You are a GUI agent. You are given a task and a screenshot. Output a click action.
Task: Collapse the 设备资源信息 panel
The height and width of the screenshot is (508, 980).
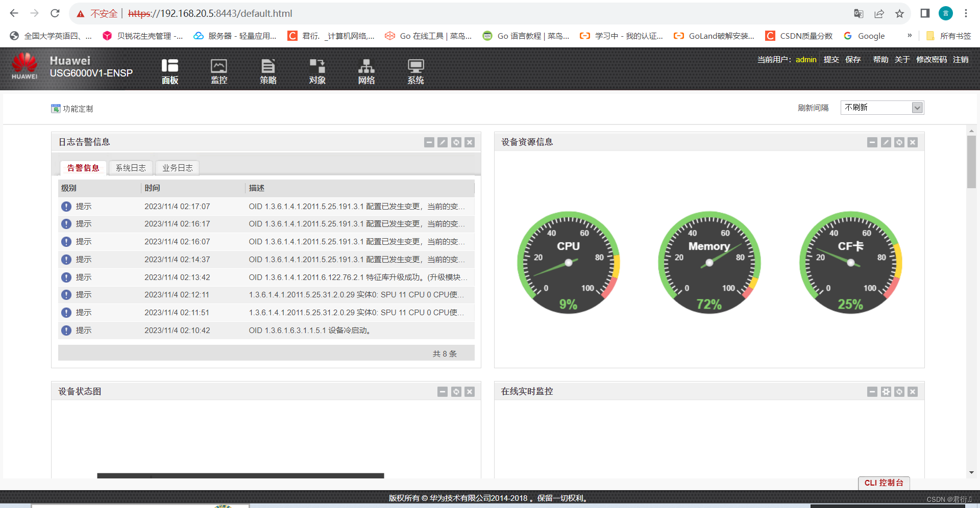(872, 142)
